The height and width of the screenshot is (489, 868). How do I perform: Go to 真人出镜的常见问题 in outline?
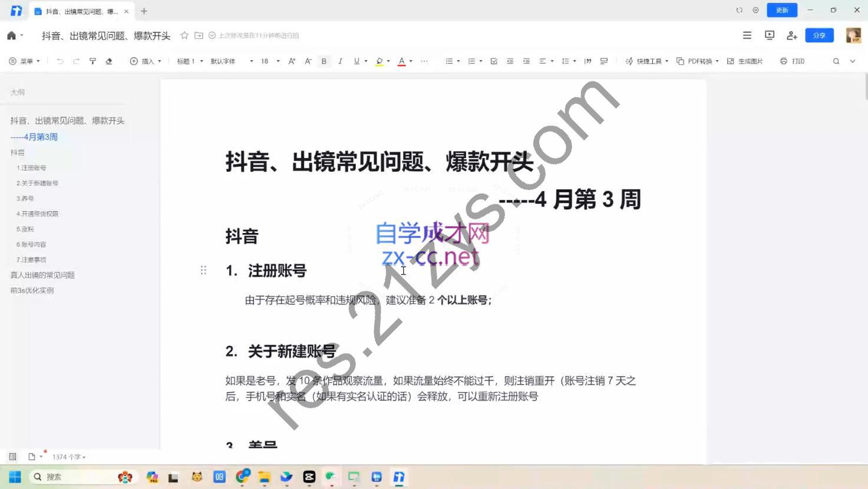point(42,275)
